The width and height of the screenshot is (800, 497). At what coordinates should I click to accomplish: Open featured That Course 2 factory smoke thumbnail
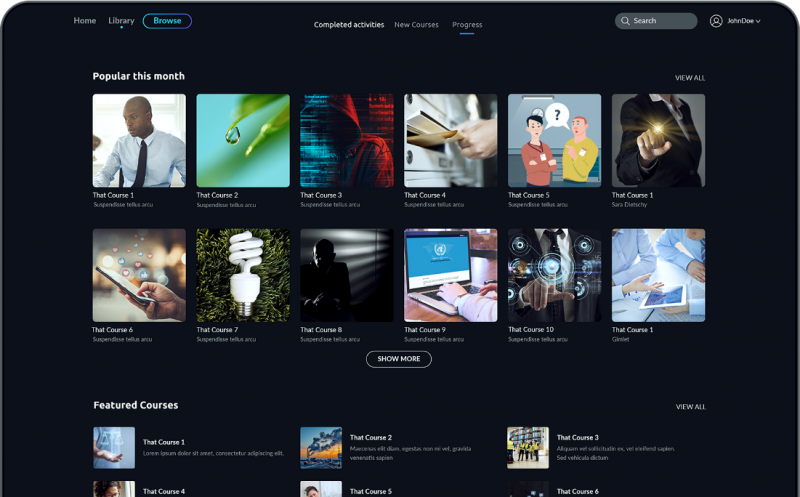(x=321, y=448)
